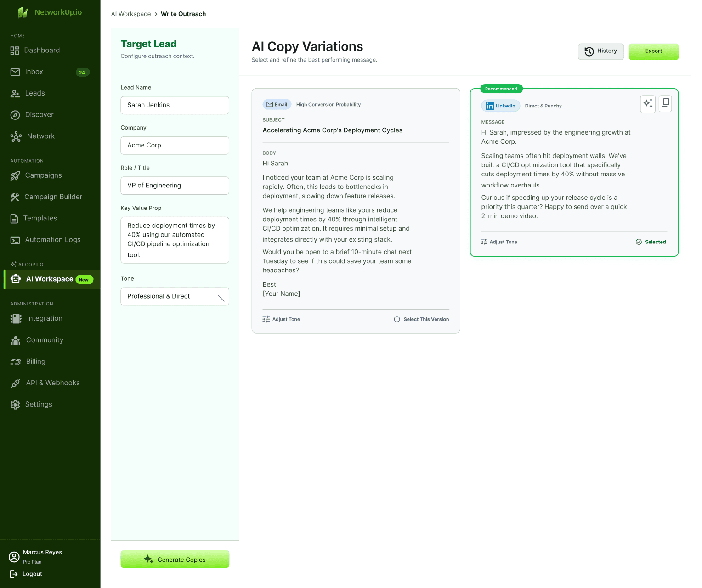Click the Network nodes icon
The width and height of the screenshot is (702, 588).
pyautogui.click(x=16, y=136)
